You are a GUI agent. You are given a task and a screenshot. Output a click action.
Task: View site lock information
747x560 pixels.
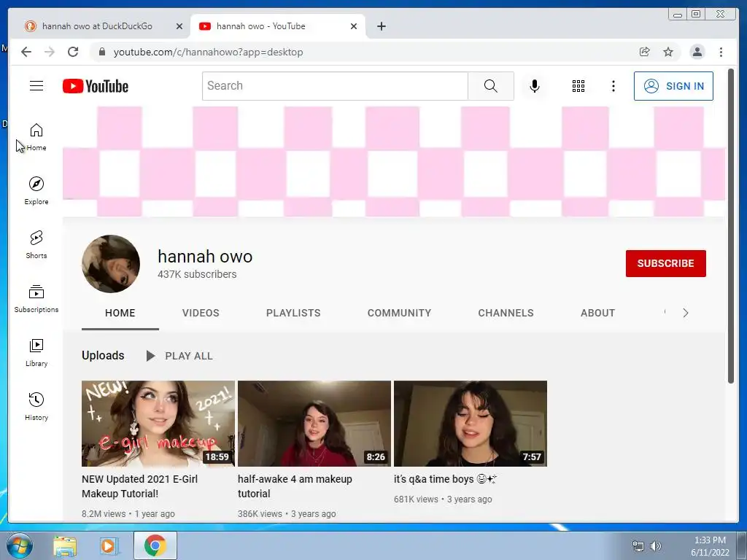click(101, 52)
